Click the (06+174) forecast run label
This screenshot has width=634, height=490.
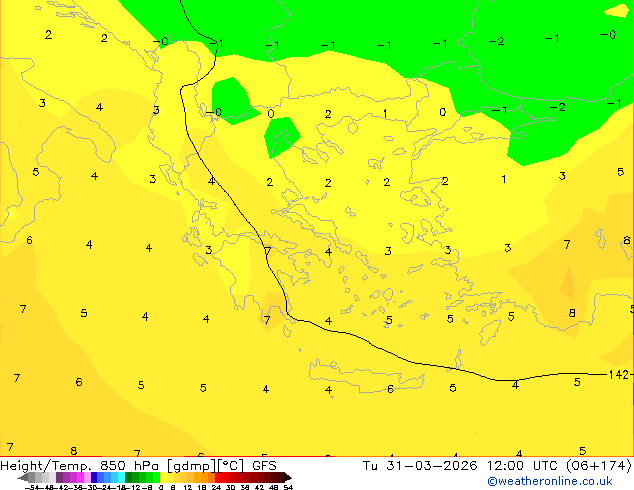pyautogui.click(x=598, y=466)
